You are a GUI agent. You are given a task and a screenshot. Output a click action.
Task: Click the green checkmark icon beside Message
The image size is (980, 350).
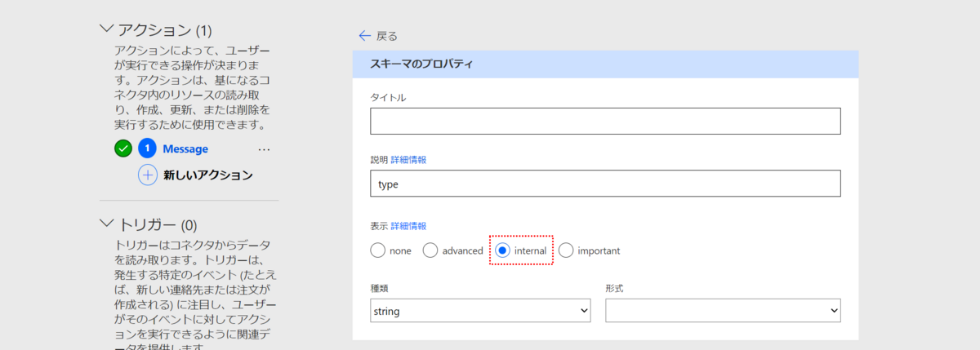click(x=123, y=148)
